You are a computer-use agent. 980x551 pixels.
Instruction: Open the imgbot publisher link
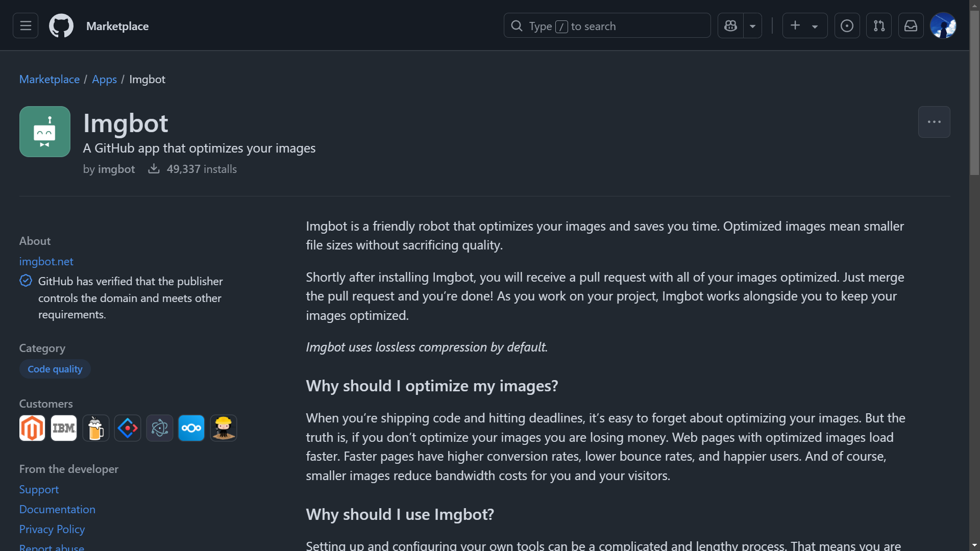pyautogui.click(x=116, y=169)
